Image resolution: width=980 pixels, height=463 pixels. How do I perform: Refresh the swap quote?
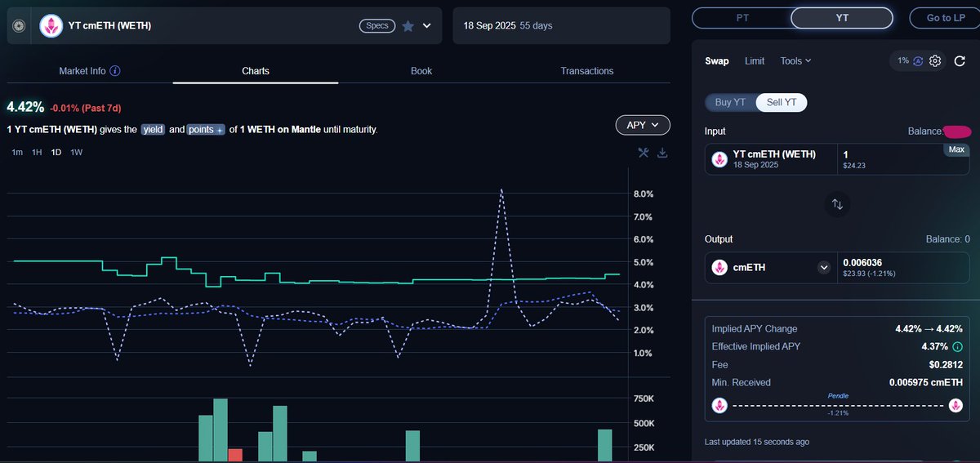[960, 60]
